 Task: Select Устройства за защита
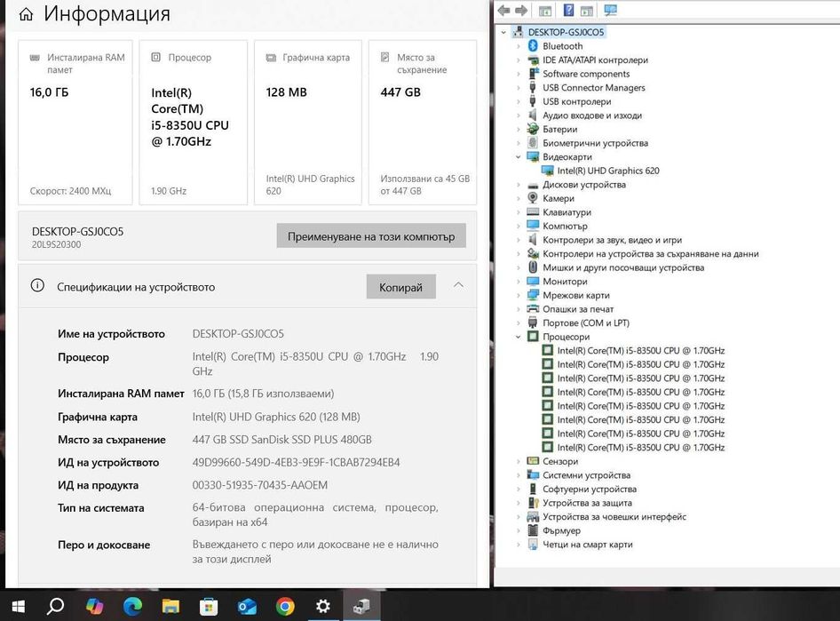pos(587,503)
